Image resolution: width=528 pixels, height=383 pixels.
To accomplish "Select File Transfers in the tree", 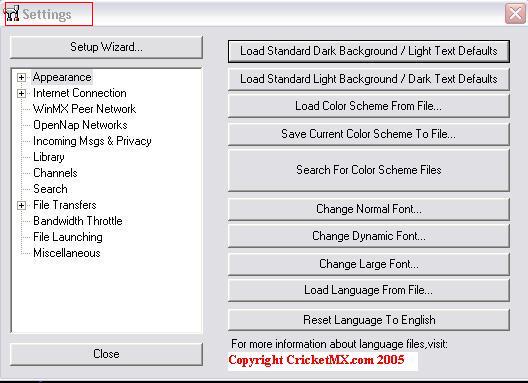I will pyautogui.click(x=65, y=205).
